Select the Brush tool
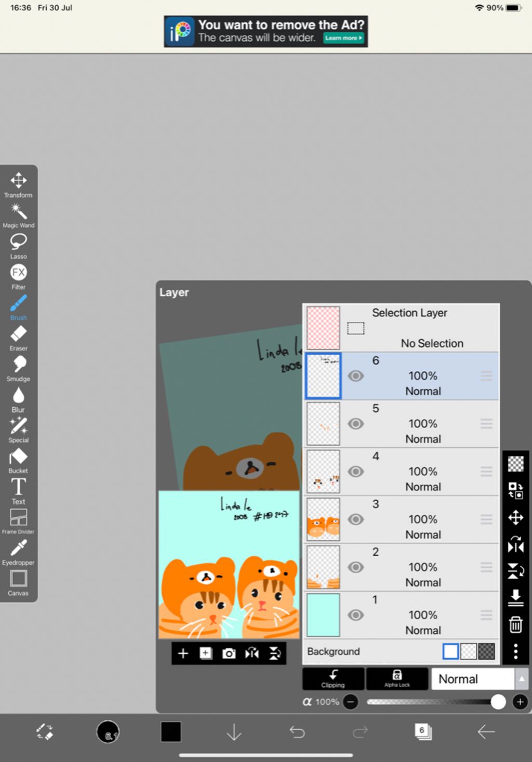Viewport: 532px width, 762px height. click(18, 307)
